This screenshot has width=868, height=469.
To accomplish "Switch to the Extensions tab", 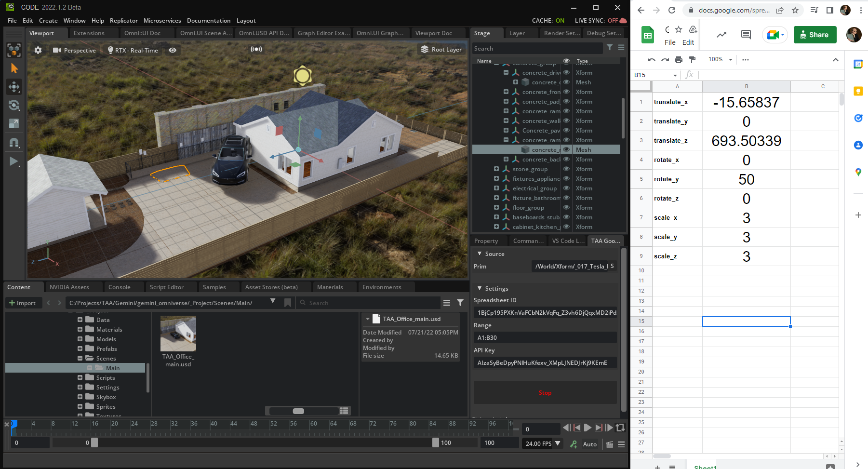I will [x=89, y=33].
